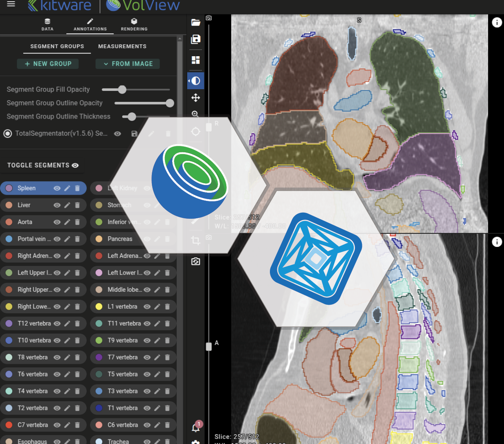Switch to the DATA tab

[47, 24]
